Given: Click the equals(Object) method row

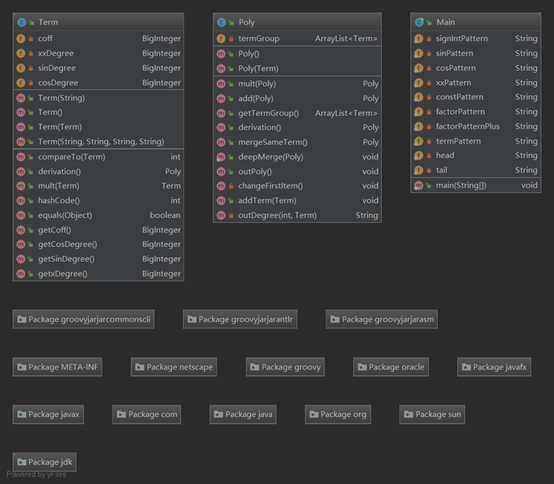Looking at the screenshot, I should pos(98,216).
